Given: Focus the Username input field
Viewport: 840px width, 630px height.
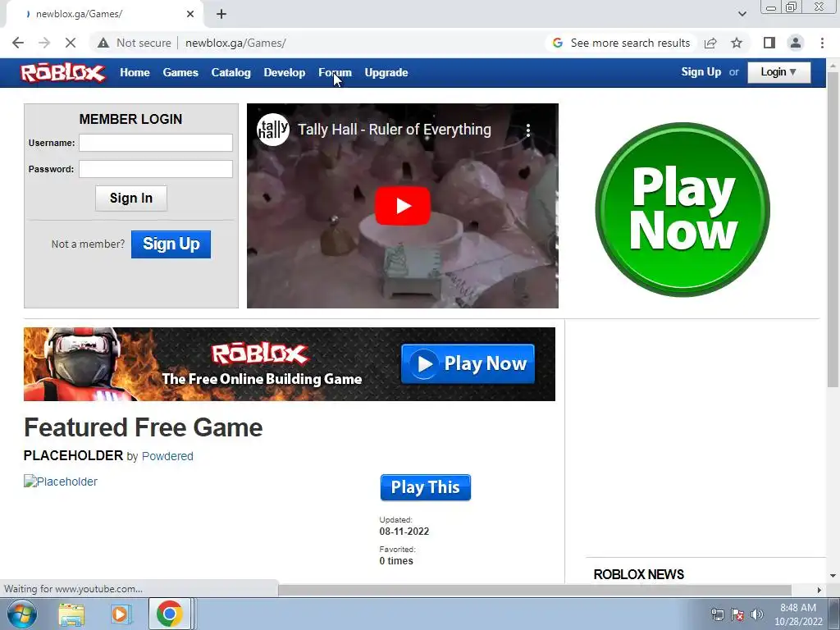Looking at the screenshot, I should click(156, 143).
